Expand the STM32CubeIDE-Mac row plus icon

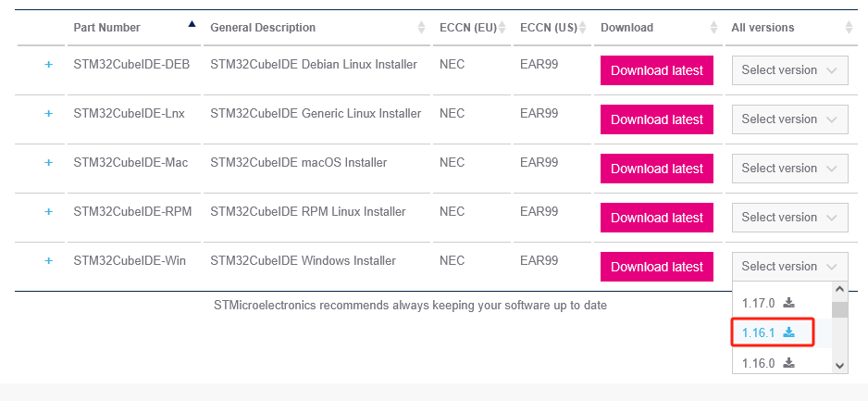click(x=49, y=162)
